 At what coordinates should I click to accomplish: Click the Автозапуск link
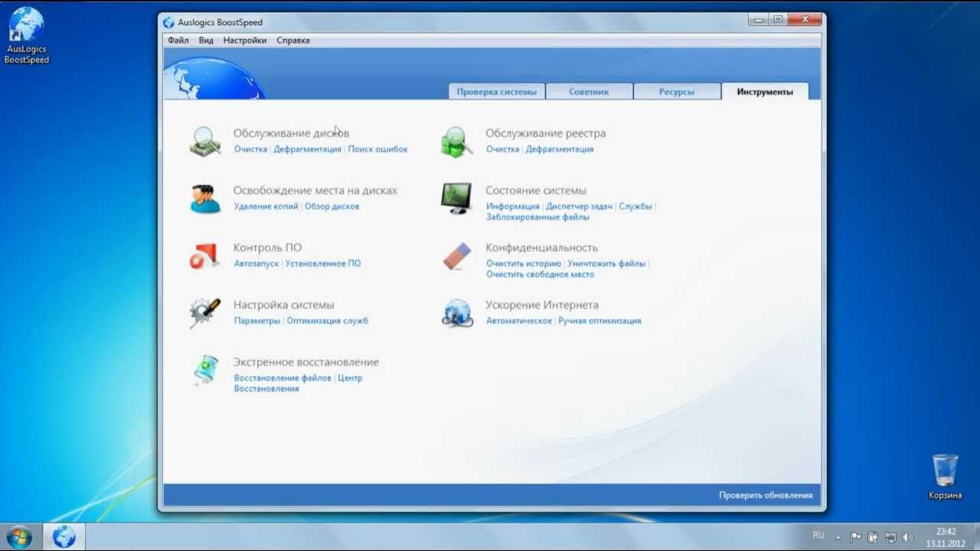[256, 263]
